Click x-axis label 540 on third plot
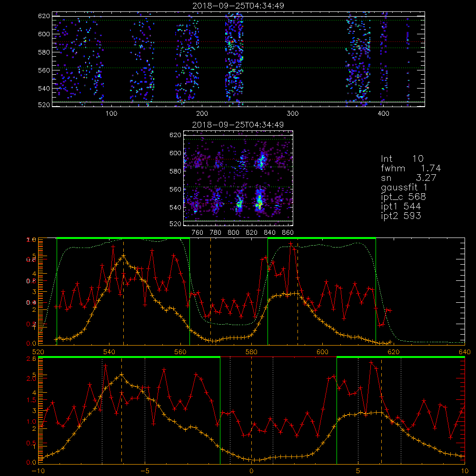The height and width of the screenshot is (476, 476). tap(109, 352)
